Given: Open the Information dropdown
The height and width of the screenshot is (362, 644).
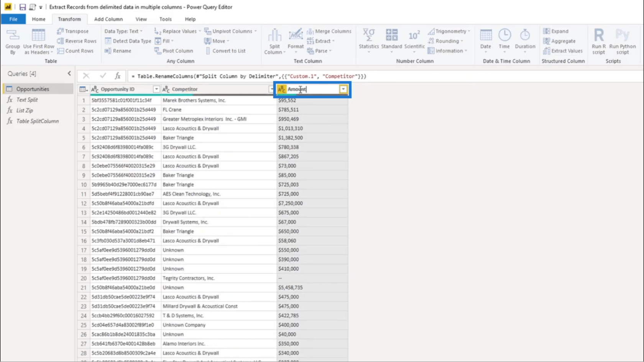Looking at the screenshot, I should (x=447, y=51).
